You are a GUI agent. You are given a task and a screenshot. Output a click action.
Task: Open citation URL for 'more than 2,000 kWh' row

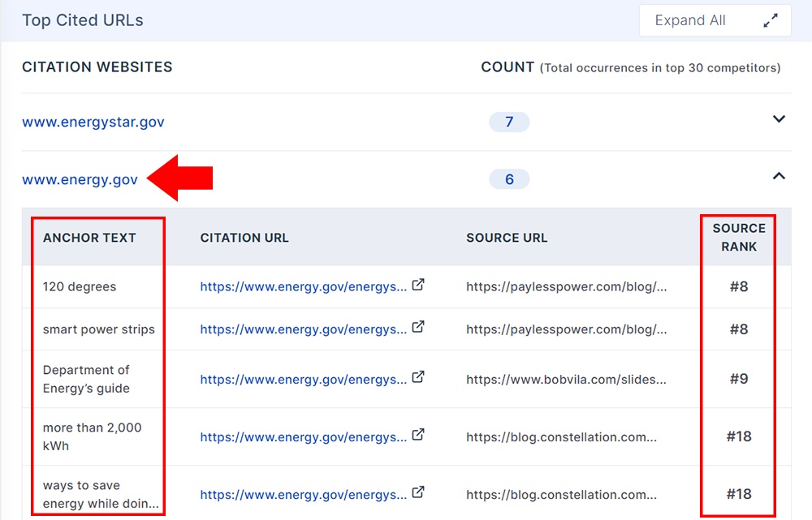[x=304, y=437]
